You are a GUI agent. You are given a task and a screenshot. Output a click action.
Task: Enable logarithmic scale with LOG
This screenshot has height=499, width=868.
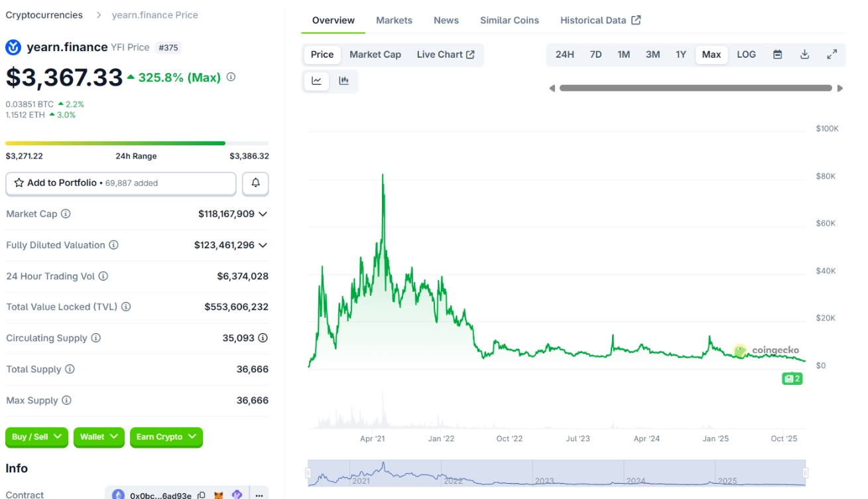745,54
